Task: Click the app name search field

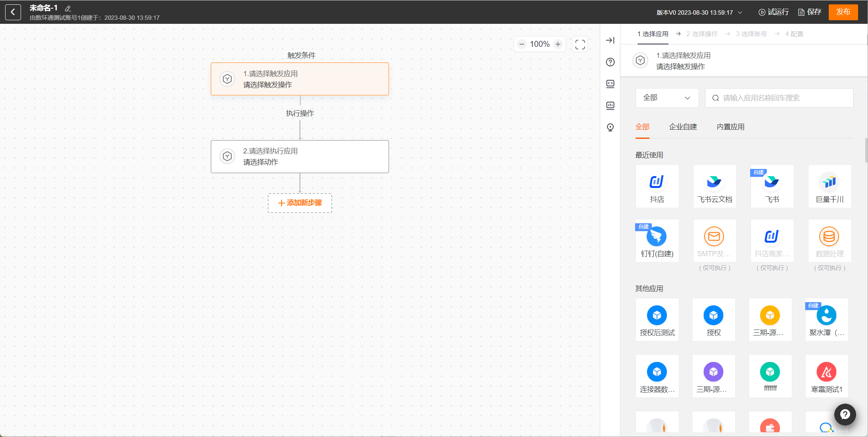Action: tap(779, 98)
